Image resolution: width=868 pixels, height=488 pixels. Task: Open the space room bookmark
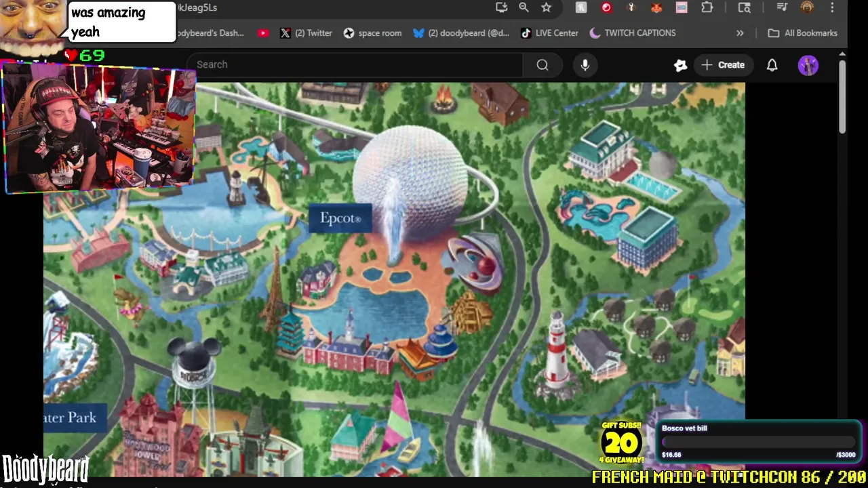372,33
